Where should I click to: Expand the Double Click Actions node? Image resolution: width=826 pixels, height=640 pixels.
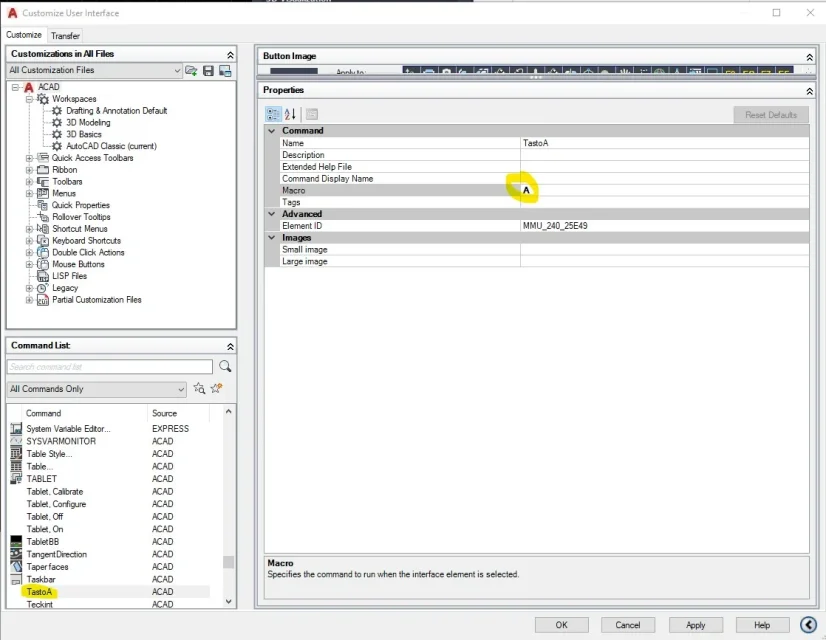30,252
